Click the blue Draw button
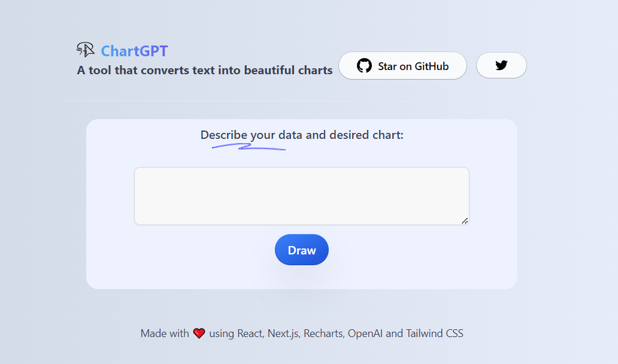 (301, 250)
